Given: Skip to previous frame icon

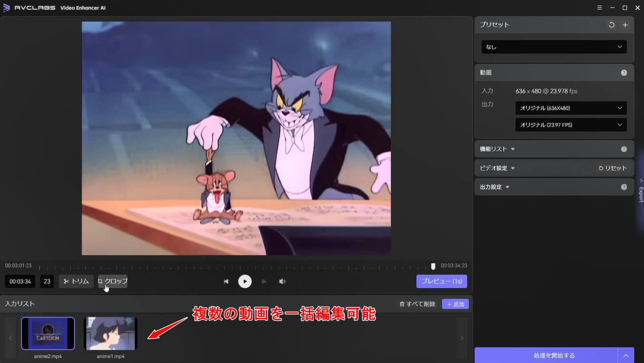Looking at the screenshot, I should click(x=226, y=281).
